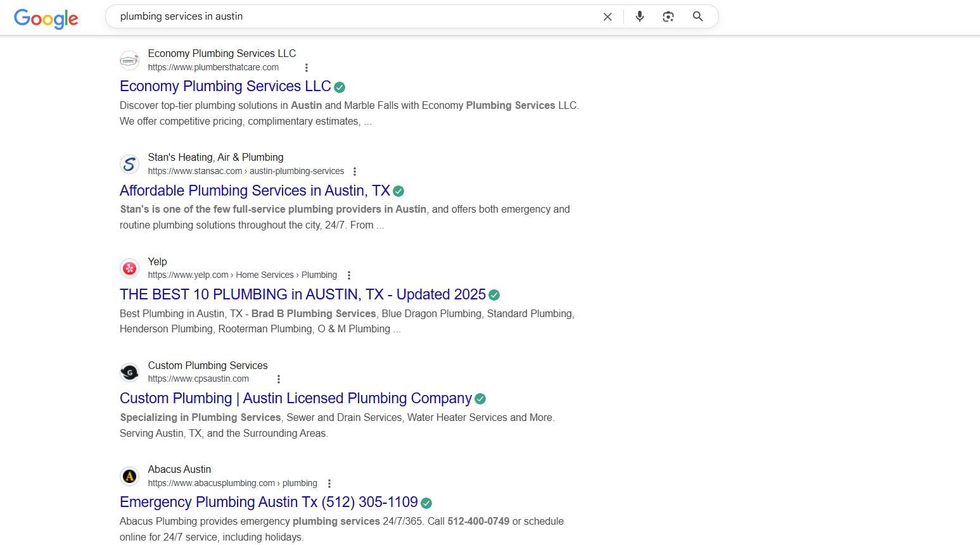Open Emergency Plumbing Austin Tx link
Viewport: 980px width, 545px height.
click(x=269, y=502)
